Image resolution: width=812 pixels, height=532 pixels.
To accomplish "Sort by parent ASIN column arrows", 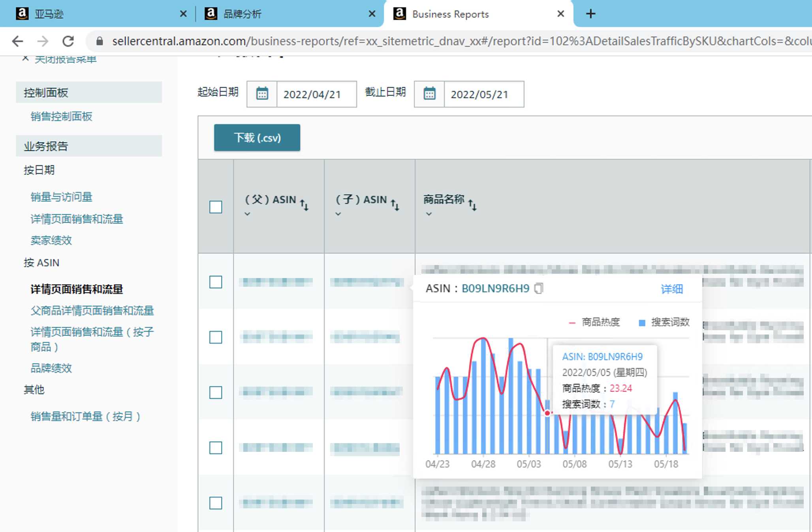I will pos(304,205).
